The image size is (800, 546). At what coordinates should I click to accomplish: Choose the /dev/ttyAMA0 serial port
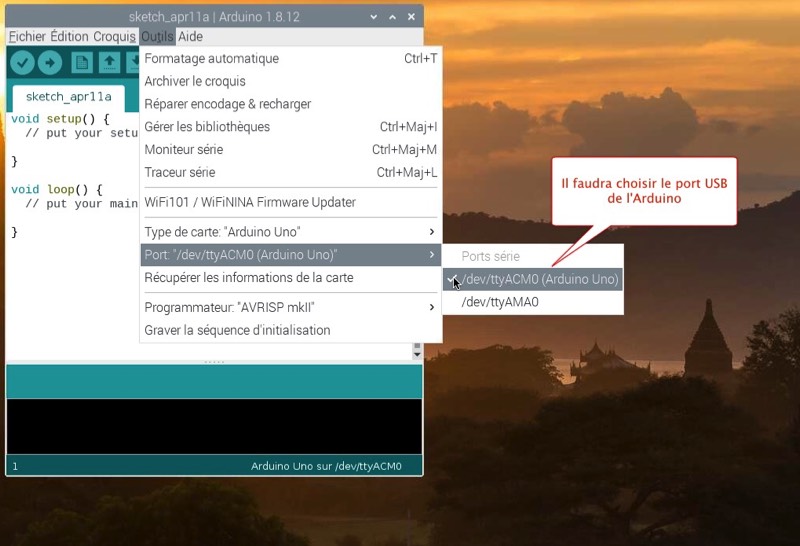pyautogui.click(x=500, y=302)
